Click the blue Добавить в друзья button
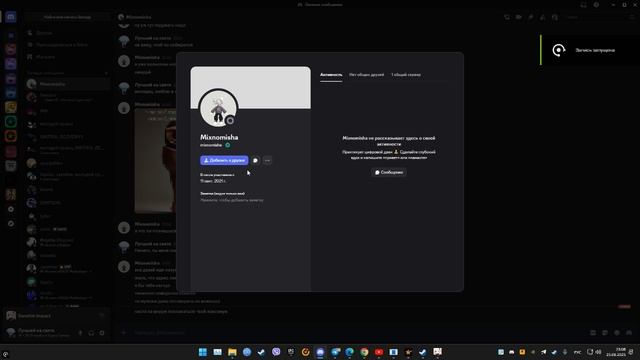The image size is (640, 360). point(224,160)
